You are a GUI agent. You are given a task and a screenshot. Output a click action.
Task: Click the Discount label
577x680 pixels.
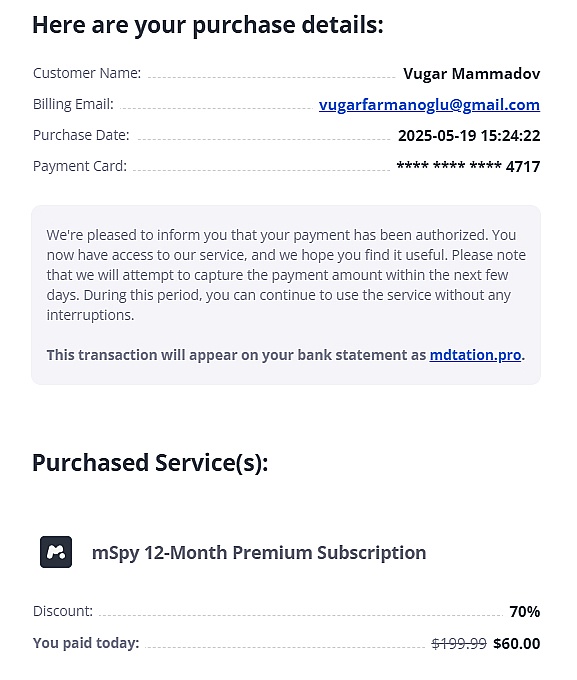[63, 611]
